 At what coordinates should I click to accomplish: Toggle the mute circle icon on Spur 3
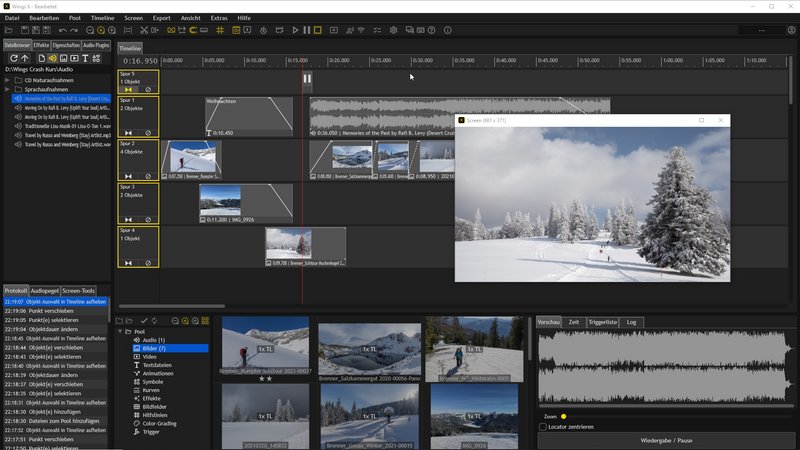pyautogui.click(x=148, y=220)
